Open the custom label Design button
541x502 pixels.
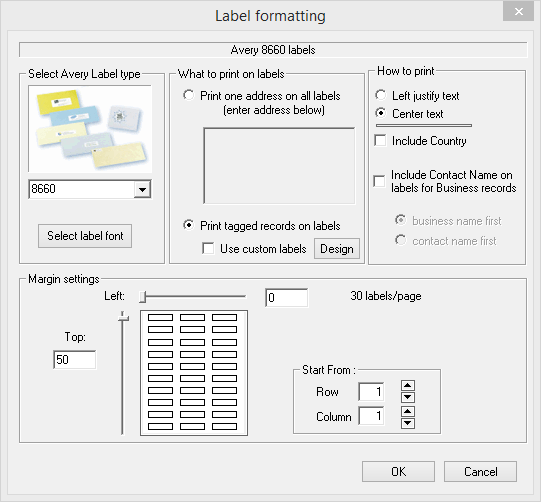coord(337,249)
